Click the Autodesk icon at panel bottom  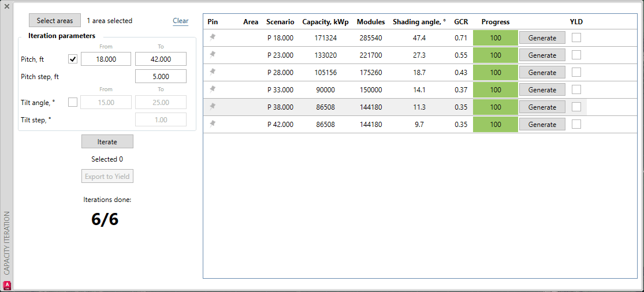[x=7, y=285]
